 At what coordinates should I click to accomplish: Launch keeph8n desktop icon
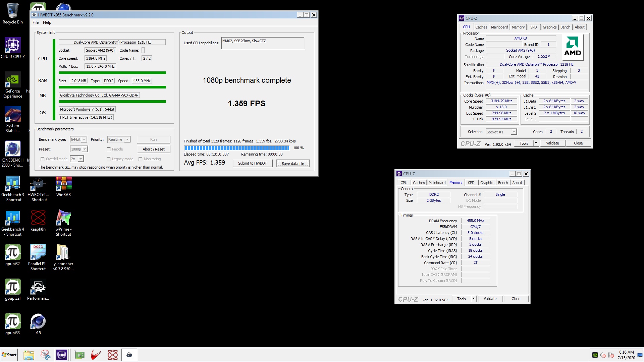coord(38,221)
